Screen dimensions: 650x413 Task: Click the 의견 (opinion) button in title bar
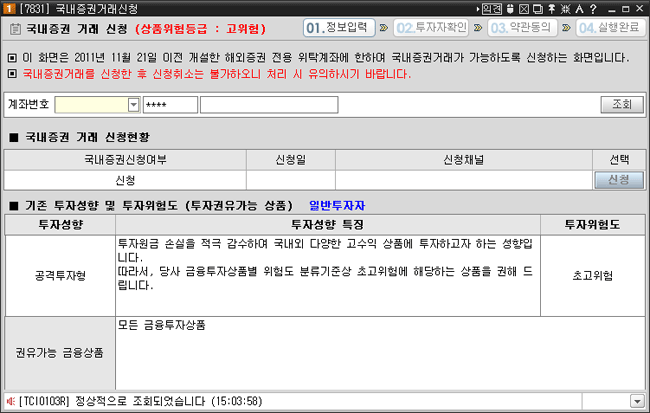[x=491, y=8]
